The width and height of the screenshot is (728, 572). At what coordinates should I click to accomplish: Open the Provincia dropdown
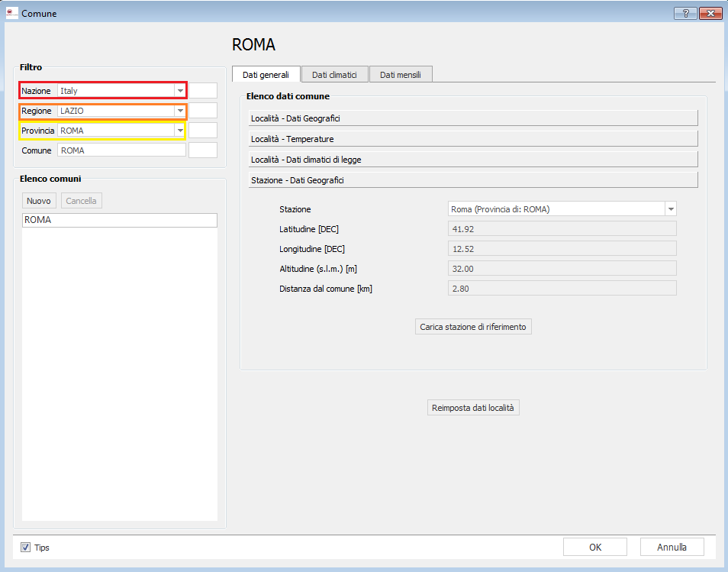tap(180, 131)
